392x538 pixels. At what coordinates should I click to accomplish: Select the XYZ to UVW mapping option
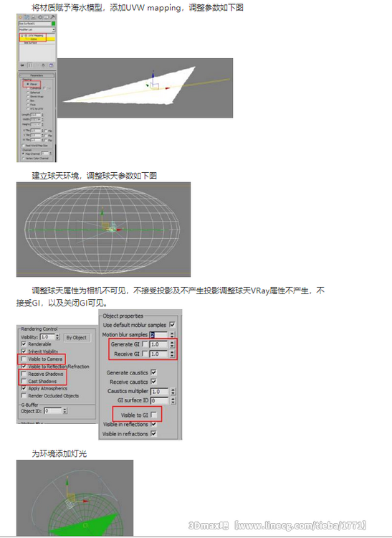click(28, 109)
